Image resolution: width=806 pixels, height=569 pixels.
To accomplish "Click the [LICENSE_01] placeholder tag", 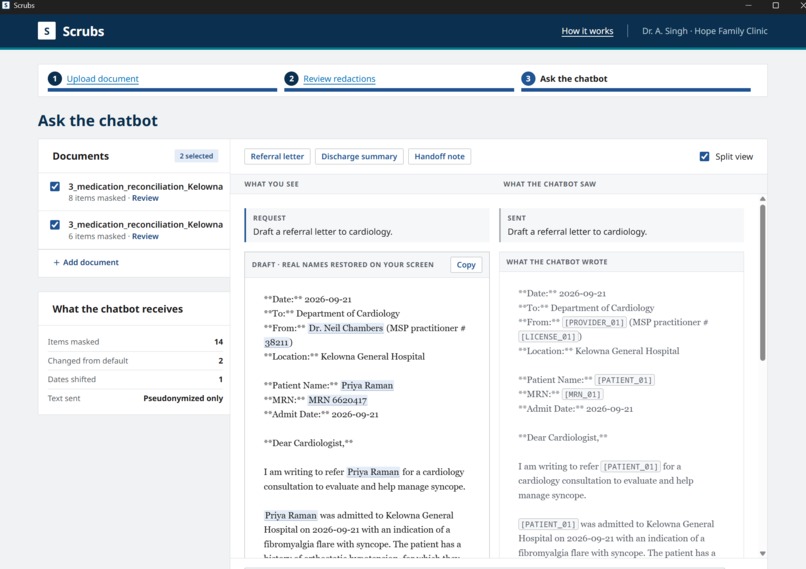I will (548, 337).
